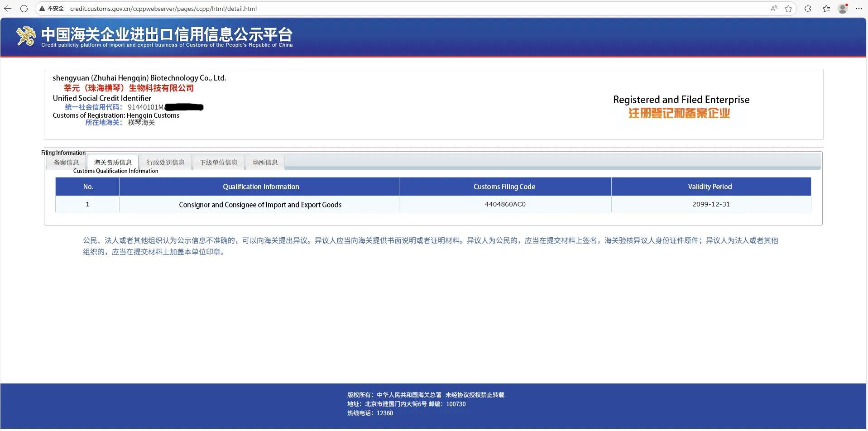This screenshot has height=431, width=868.
Task: Reload the page with refresh icon
Action: click(x=24, y=9)
